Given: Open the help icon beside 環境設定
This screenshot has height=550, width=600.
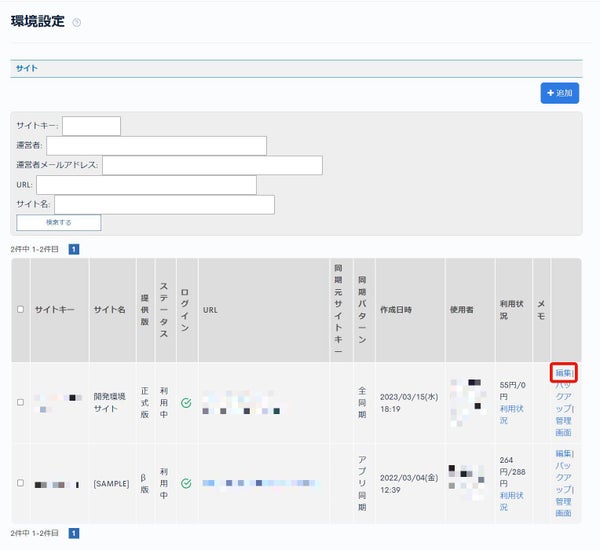Looking at the screenshot, I should coord(77,23).
